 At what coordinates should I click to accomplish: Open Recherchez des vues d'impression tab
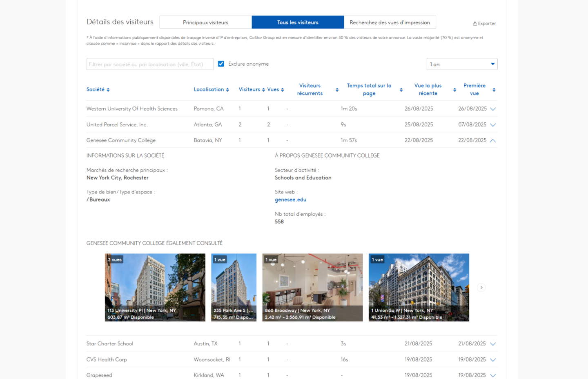(x=390, y=22)
